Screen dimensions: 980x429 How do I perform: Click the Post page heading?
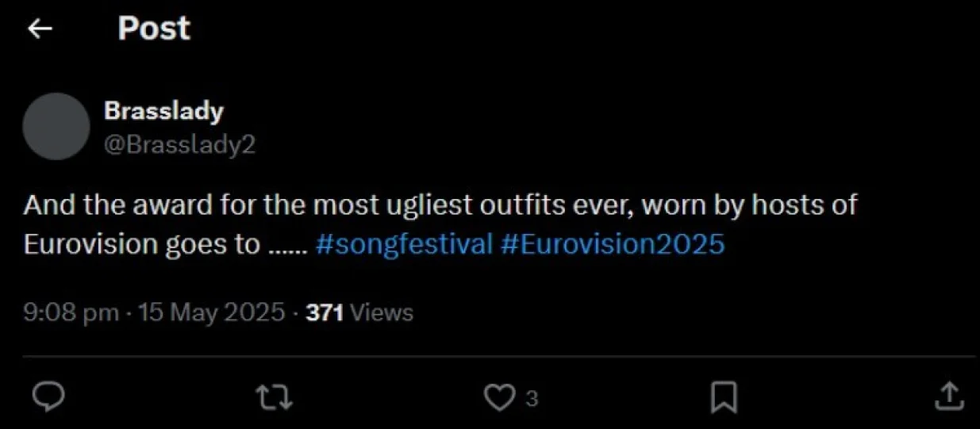pos(154,29)
